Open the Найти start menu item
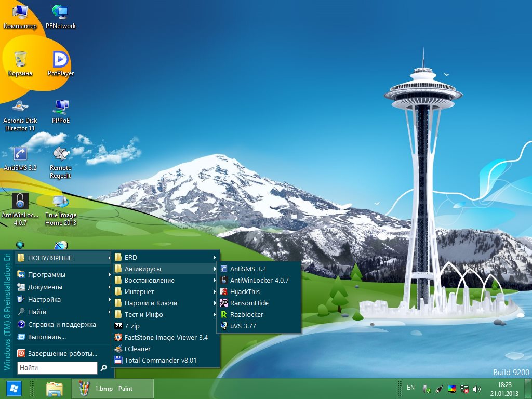Screen dimensions: 532x399 [64, 312]
